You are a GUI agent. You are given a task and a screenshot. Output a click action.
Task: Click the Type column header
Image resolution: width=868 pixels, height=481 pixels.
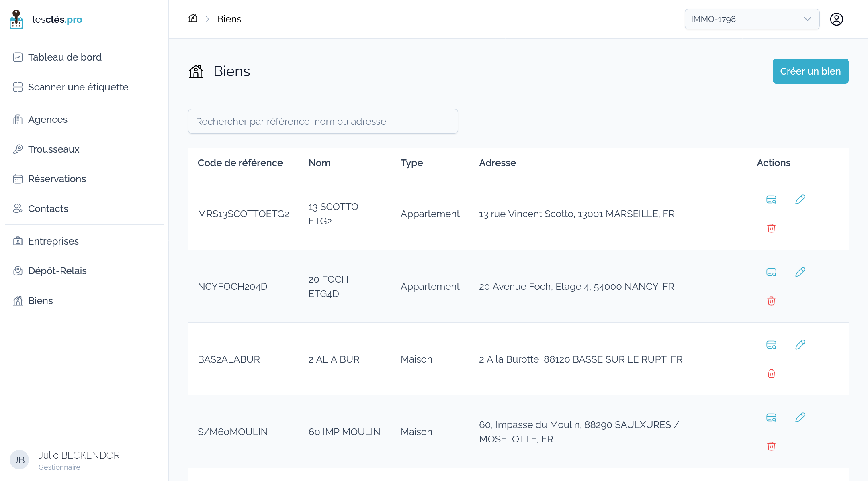[x=411, y=163]
